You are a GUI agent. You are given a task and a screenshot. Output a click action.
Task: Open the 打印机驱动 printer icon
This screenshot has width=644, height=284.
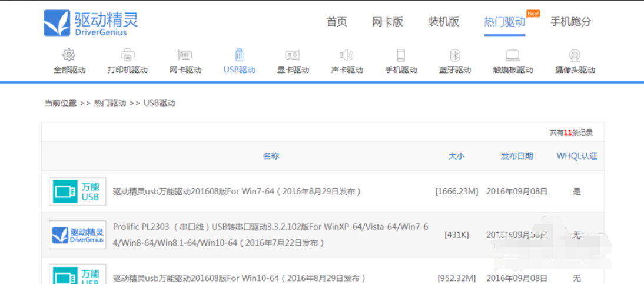pos(127,55)
